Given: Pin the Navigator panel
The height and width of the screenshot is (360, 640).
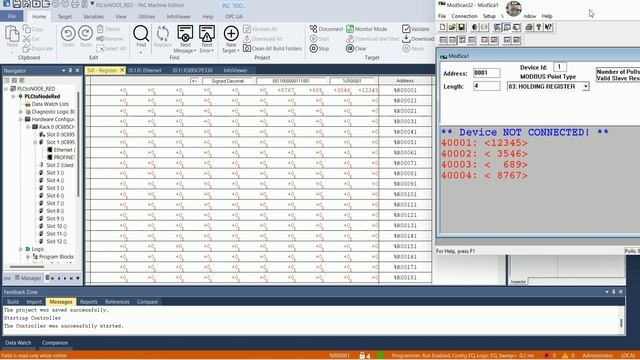Looking at the screenshot, I should [70, 71].
